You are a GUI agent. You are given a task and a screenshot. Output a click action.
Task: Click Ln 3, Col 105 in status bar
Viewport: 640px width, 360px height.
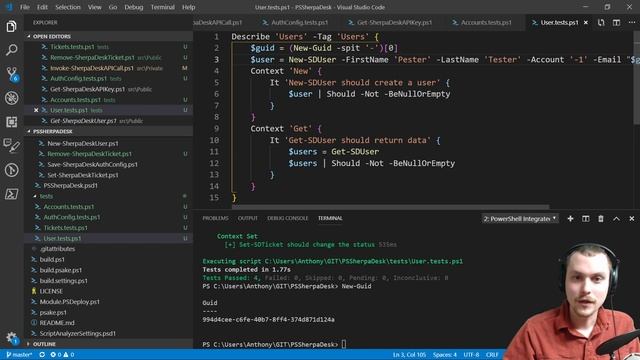pos(409,355)
